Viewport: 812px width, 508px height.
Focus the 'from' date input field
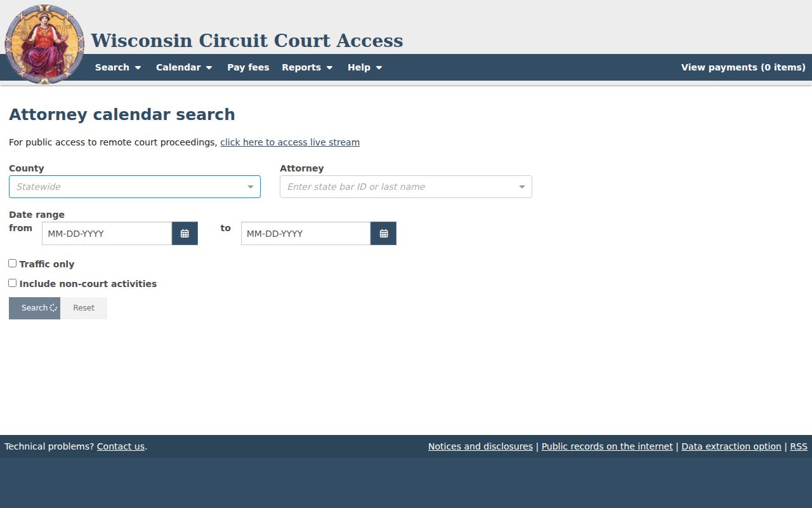click(x=107, y=234)
